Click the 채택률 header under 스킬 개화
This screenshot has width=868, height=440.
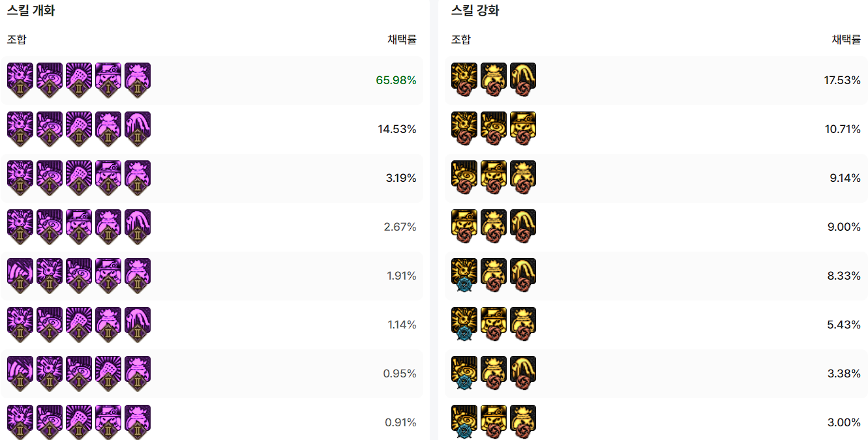pyautogui.click(x=402, y=39)
